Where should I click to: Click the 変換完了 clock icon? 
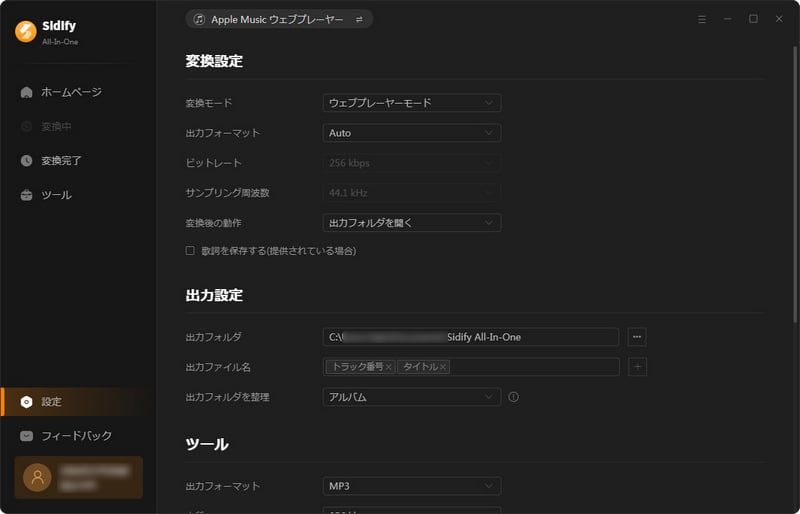click(x=27, y=160)
